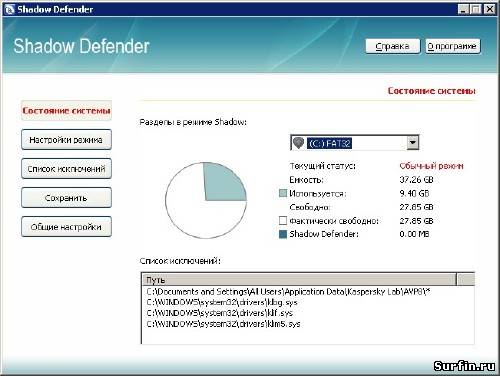Select the klif.sys exclusion row
The height and width of the screenshot is (376, 500).
[x=220, y=313]
